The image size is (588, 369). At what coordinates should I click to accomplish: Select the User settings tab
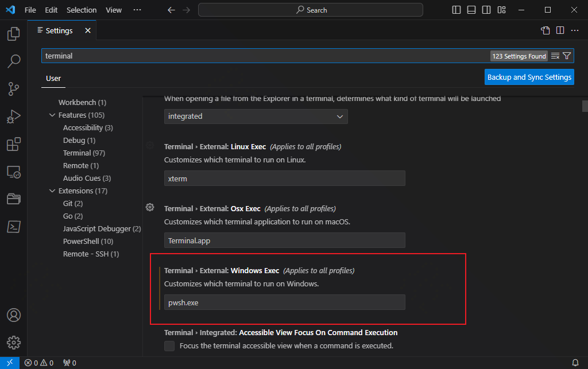click(53, 79)
